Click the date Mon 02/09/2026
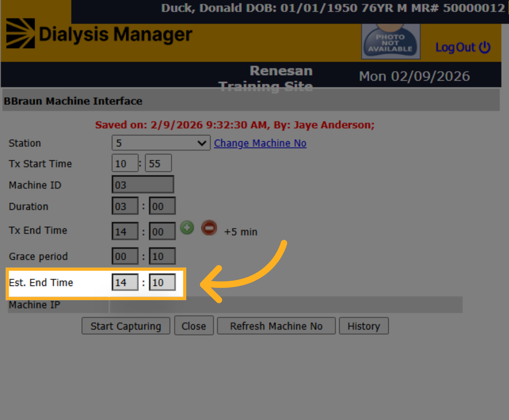The image size is (509, 420). (x=414, y=76)
